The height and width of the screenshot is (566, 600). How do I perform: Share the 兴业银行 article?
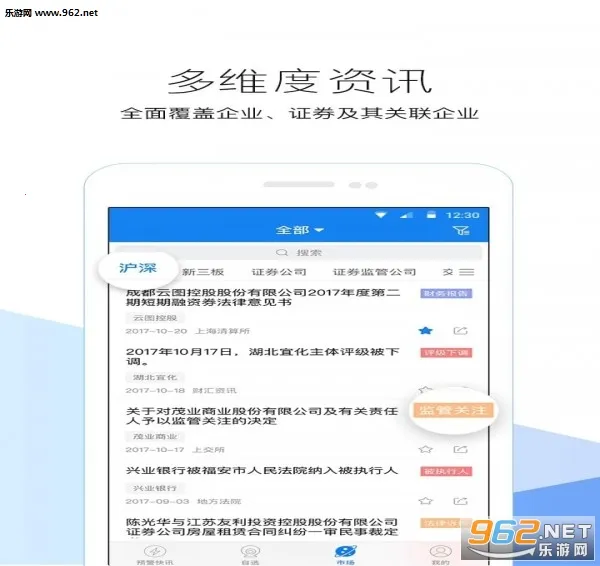click(461, 500)
